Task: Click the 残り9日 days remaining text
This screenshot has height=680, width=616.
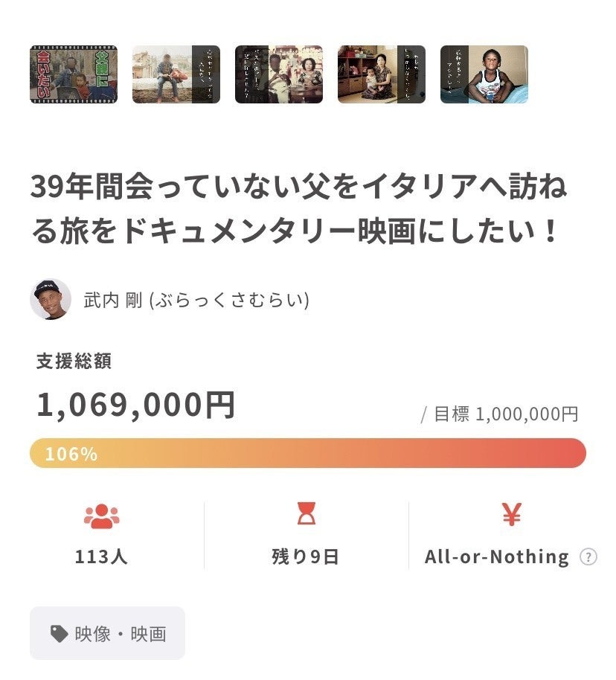Action: coord(306,556)
